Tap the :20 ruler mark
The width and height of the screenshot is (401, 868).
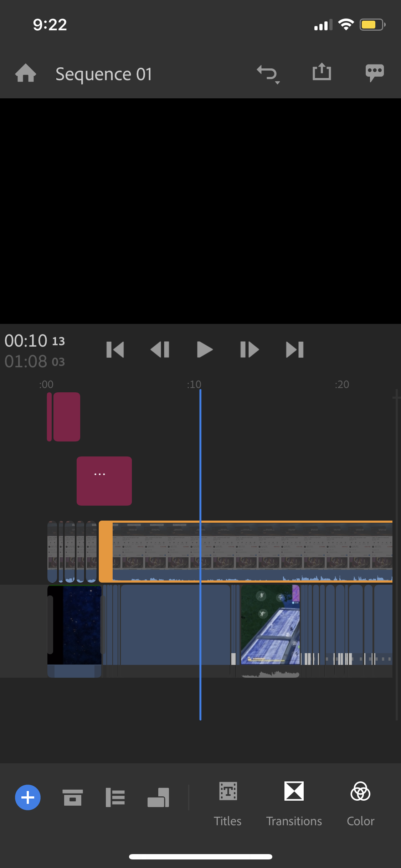point(342,384)
